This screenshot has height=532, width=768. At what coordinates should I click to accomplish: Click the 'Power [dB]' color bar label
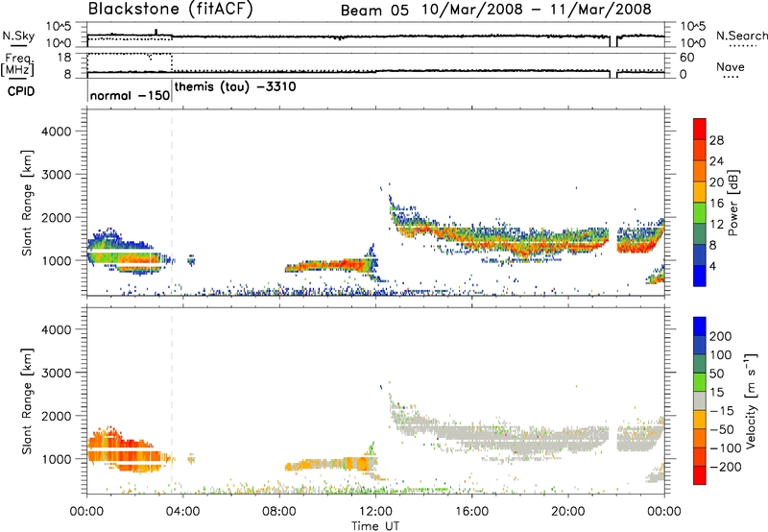point(733,203)
